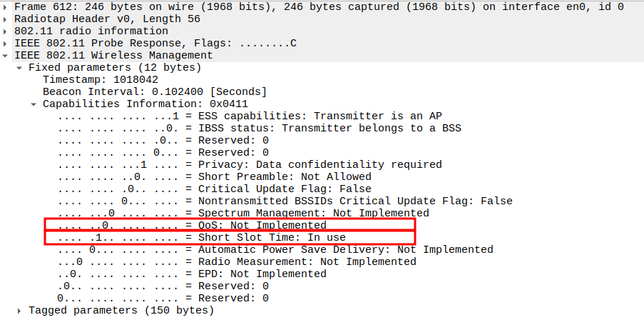Collapse the Fixed parameters subtree
644x320 pixels.
[19, 67]
